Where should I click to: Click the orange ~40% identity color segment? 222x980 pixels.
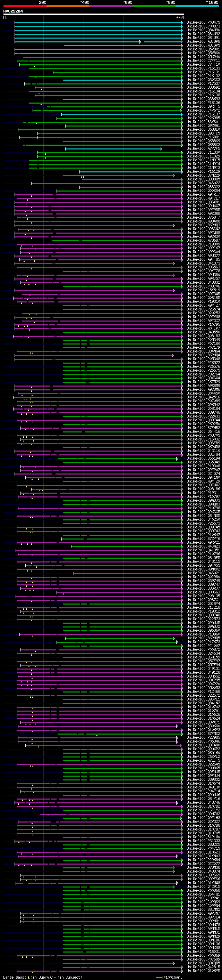point(68,7)
